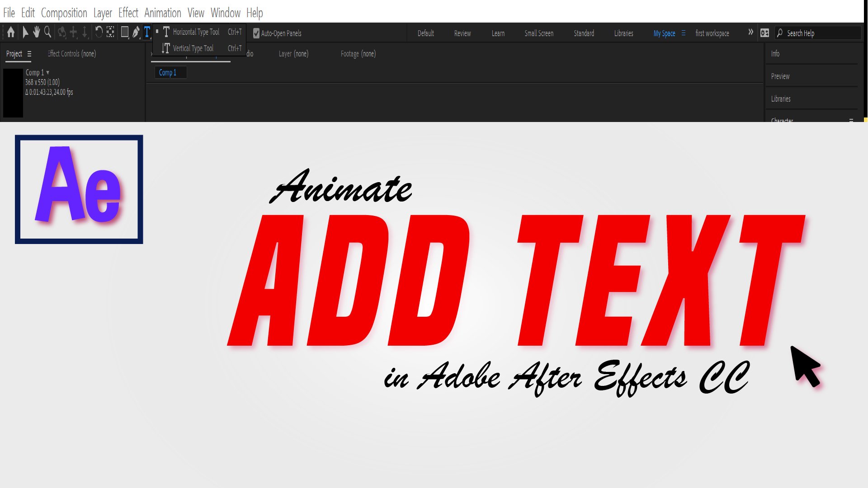The width and height of the screenshot is (868, 488).
Task: Select the Zoom magnifier tool
Action: (x=47, y=32)
